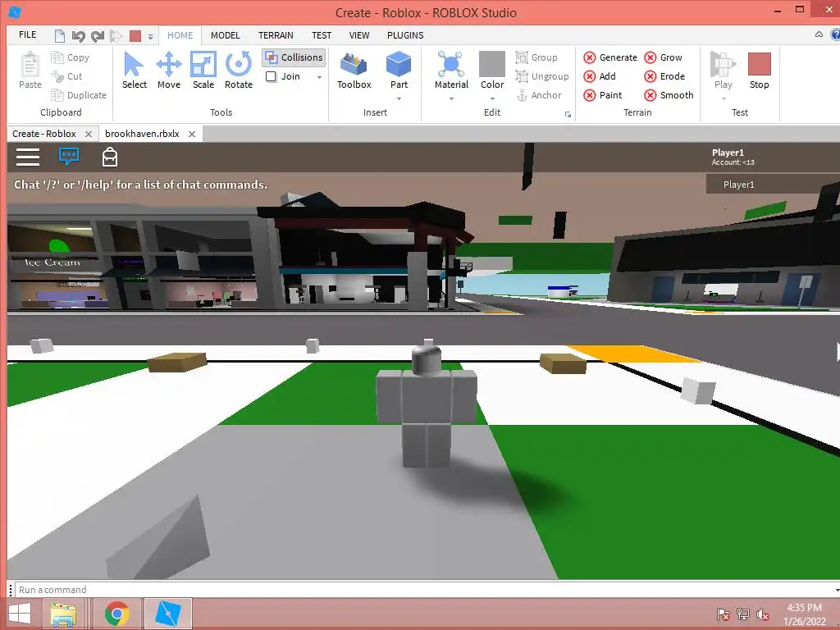Expand quick access toolbar customize arrow
Screen dimensions: 840x630
pos(151,36)
